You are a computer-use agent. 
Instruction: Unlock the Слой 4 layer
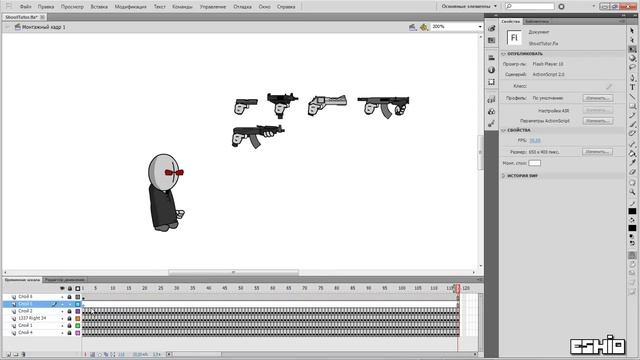point(69,333)
